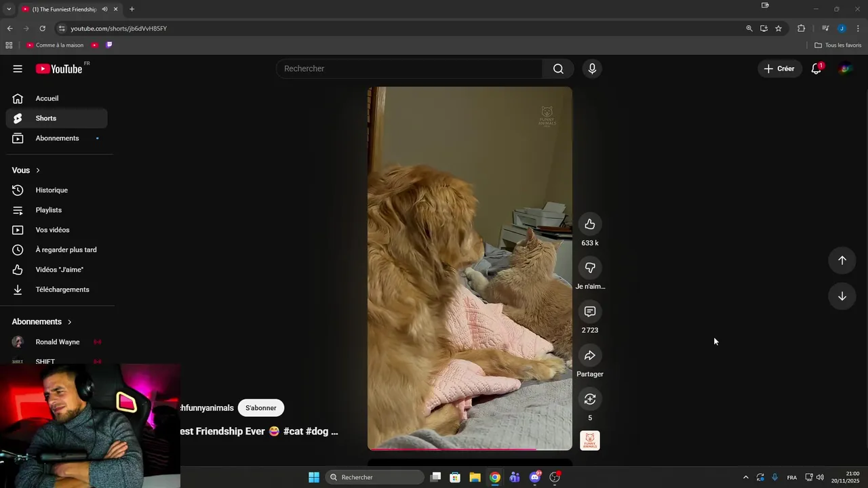Open the Twitch bookmark icon
The height and width of the screenshot is (488, 868).
point(109,45)
